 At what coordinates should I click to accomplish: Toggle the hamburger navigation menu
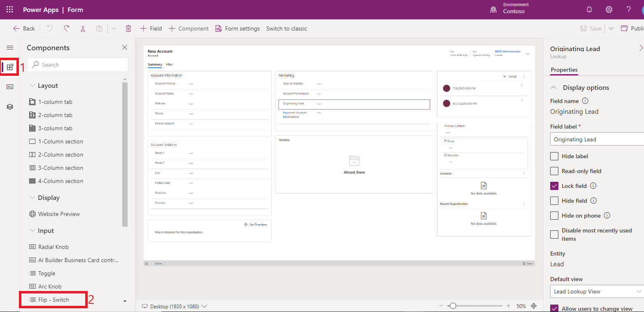(10, 48)
